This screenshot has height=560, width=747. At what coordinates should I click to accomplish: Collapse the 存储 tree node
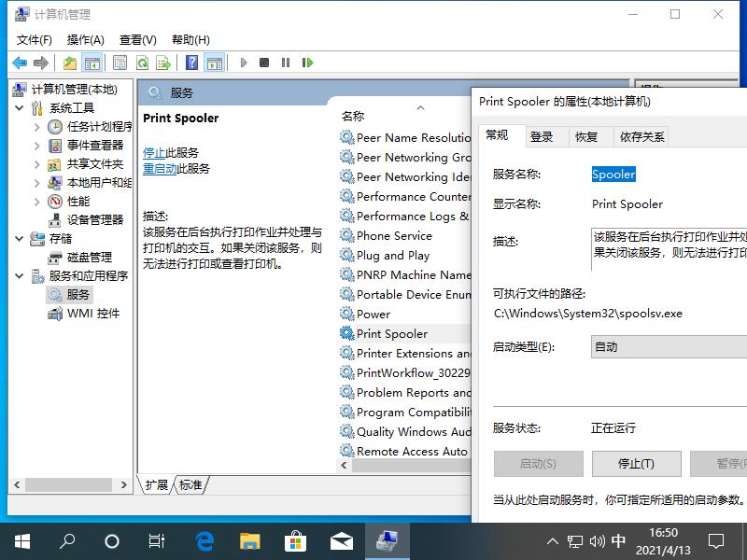(x=19, y=239)
